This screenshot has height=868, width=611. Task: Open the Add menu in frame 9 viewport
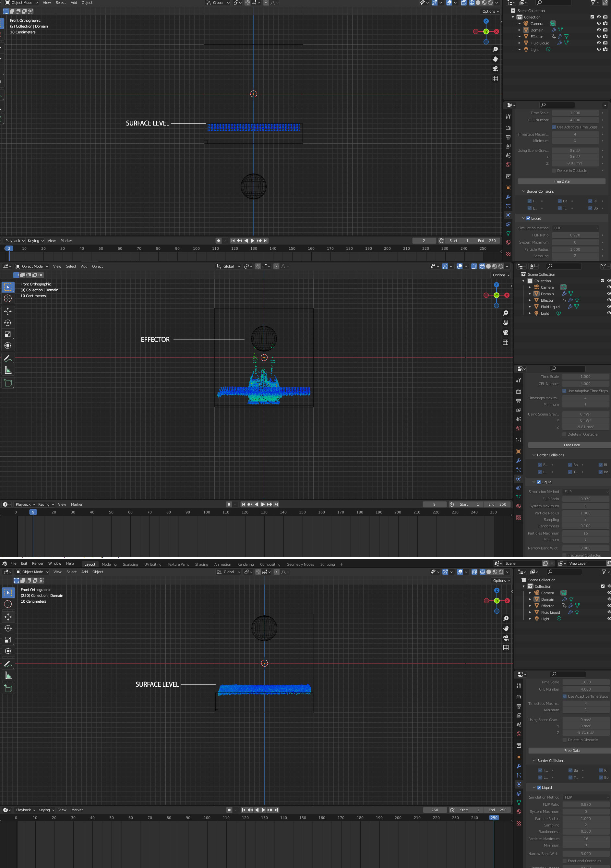pos(84,266)
